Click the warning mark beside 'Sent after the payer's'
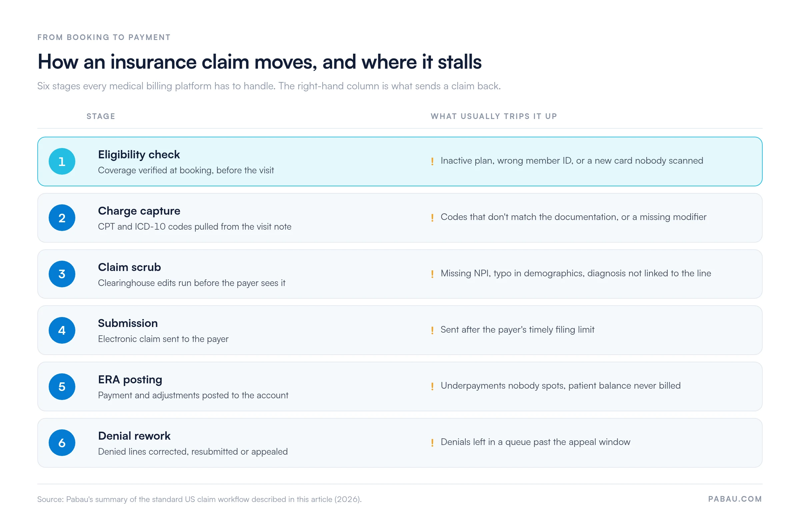Viewport: 800px width, 532px height. point(432,330)
